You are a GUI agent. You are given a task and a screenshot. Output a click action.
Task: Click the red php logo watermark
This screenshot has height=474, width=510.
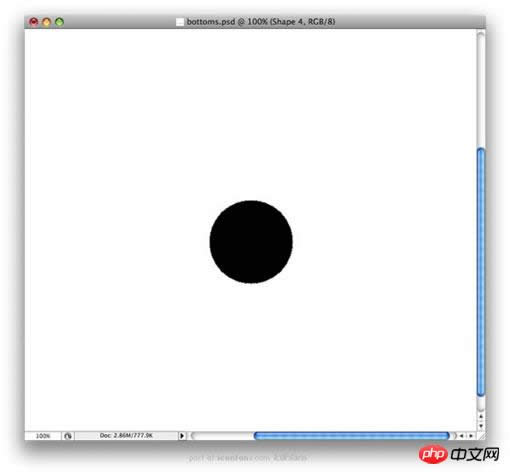click(x=433, y=454)
